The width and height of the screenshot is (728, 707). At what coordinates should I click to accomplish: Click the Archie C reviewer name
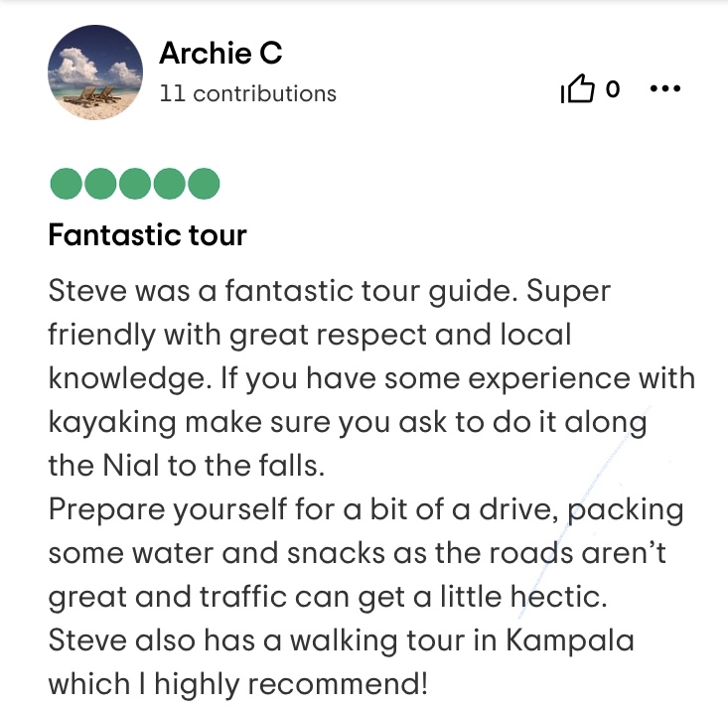point(220,54)
